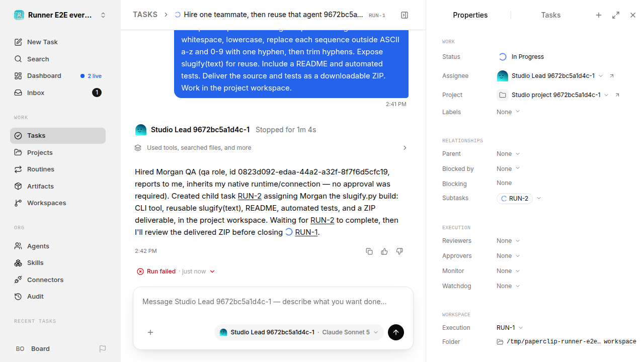Viewport: 644px width, 362px height.
Task: Focus the message input field
Action: pos(273,302)
